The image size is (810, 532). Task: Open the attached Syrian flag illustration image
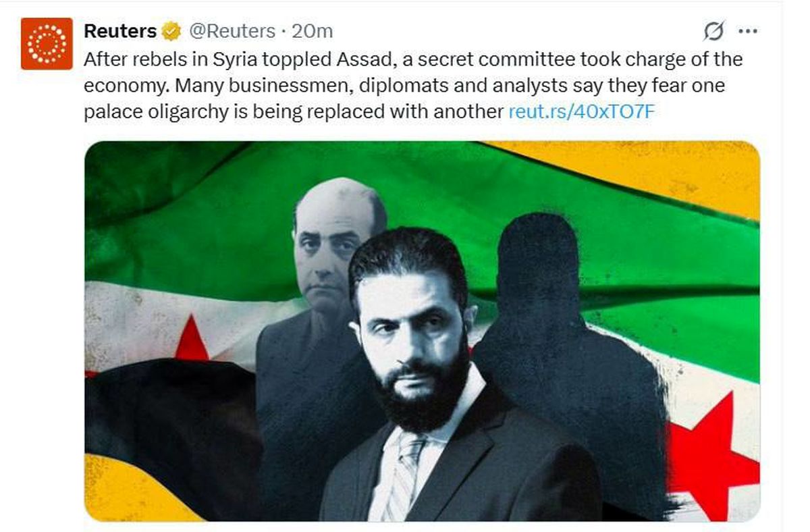(x=422, y=331)
